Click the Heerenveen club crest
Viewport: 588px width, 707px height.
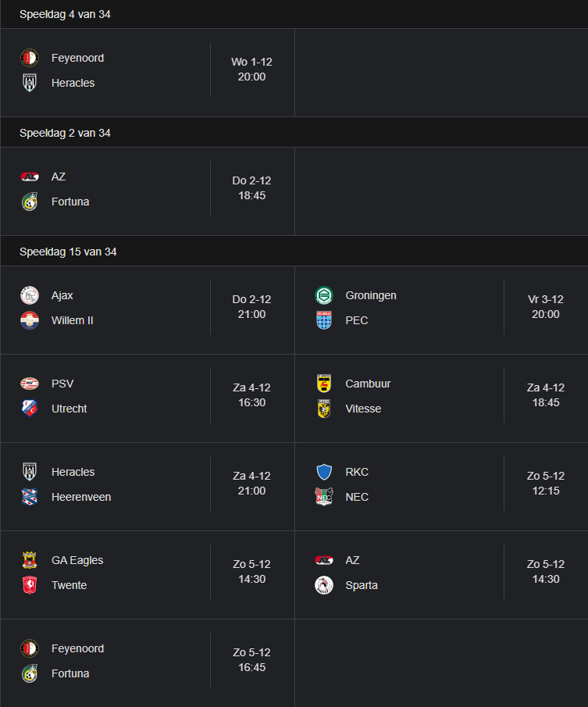(30, 497)
